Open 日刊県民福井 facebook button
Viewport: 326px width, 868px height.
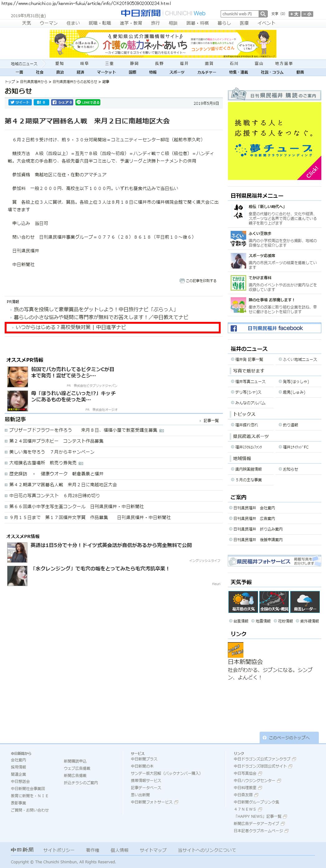coord(275,328)
